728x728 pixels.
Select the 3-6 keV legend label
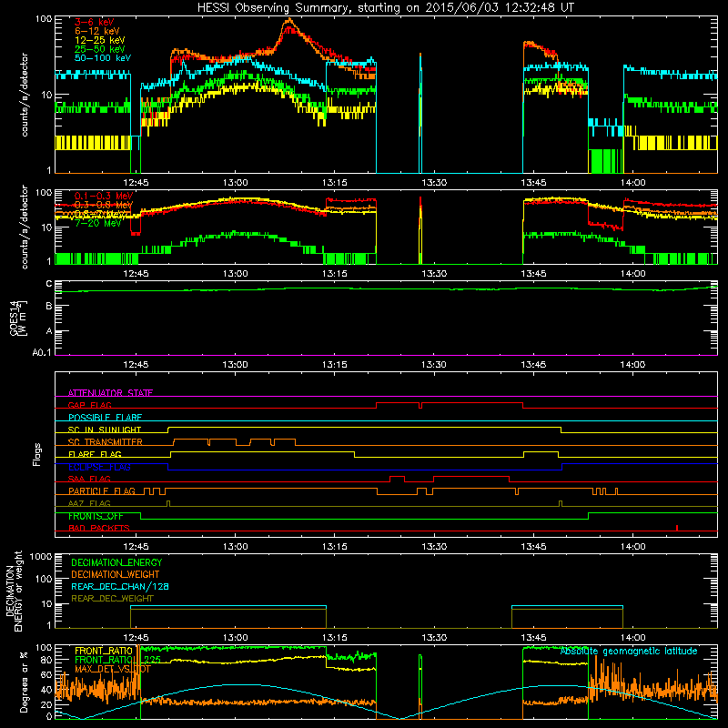[x=94, y=22]
